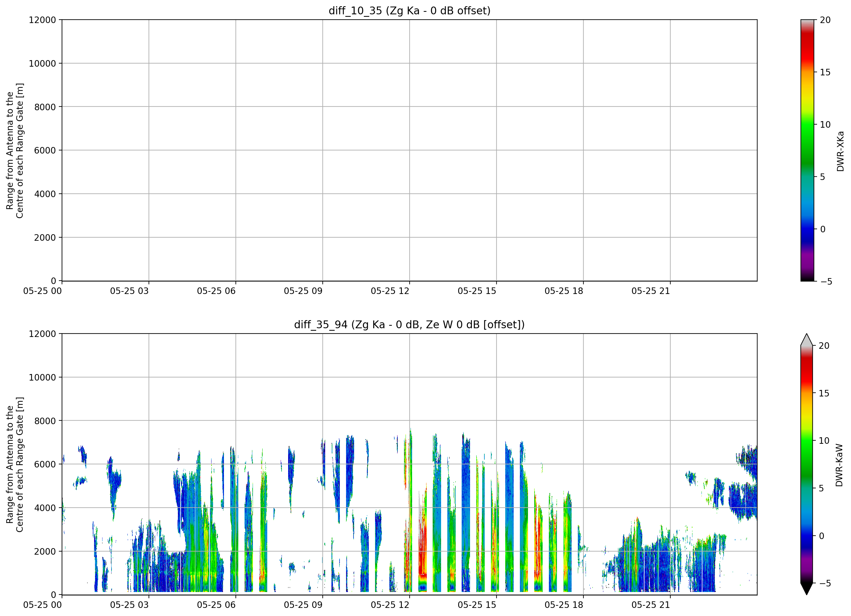Click the DWR-KaW colorbar label
The height and width of the screenshot is (616, 851).
pos(839,465)
